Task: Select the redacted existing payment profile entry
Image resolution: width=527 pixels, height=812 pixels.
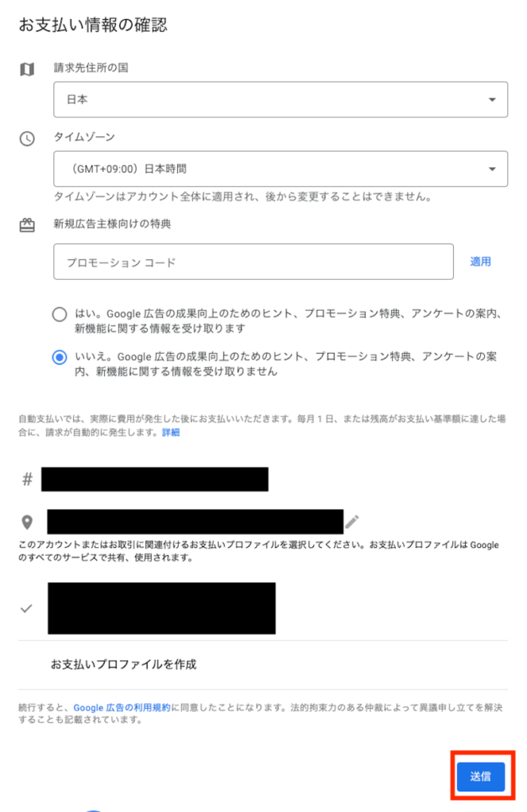Action: click(162, 608)
